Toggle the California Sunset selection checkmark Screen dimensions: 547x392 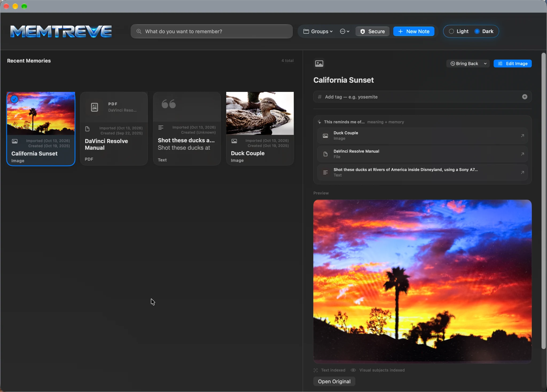tap(14, 99)
